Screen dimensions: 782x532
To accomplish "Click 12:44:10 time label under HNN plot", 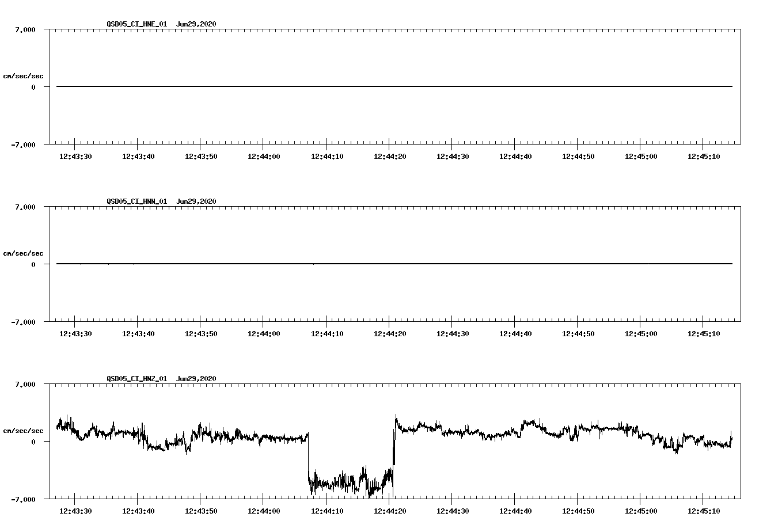I will (x=327, y=334).
